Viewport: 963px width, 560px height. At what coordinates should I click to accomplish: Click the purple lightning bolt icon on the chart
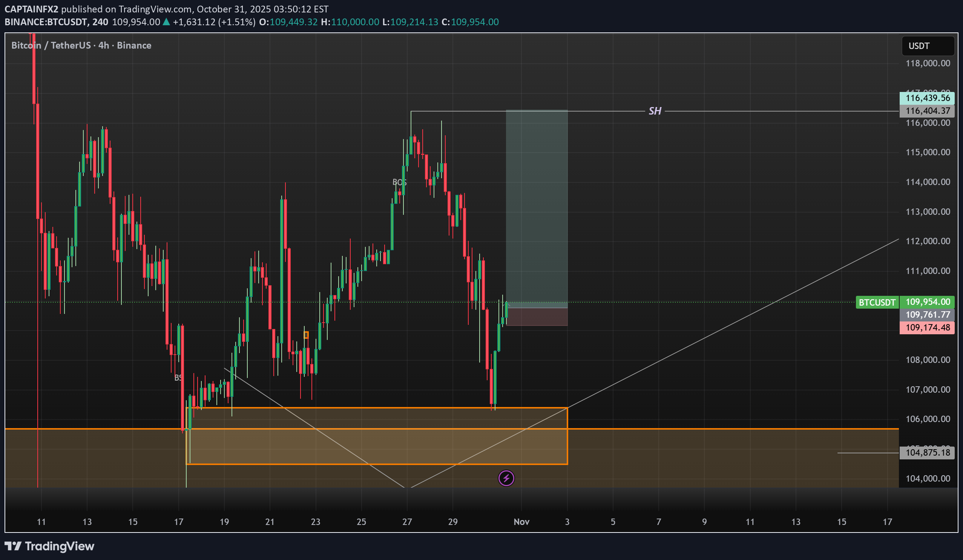[507, 478]
